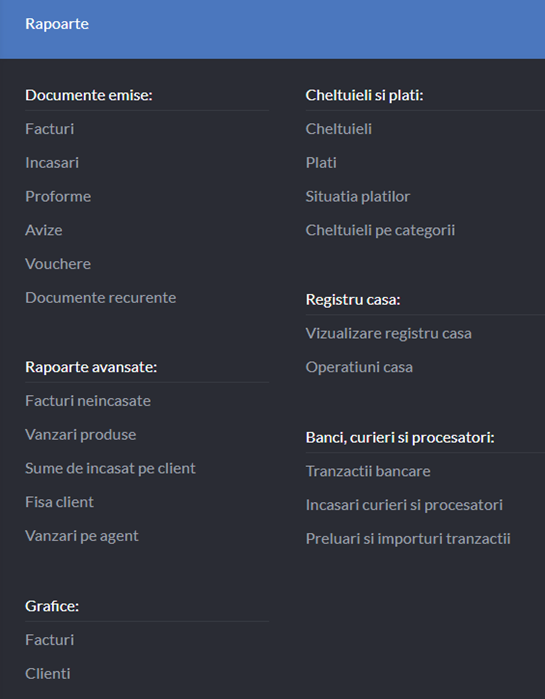545x699 pixels.
Task: Select the Incasari report link
Action: click(x=52, y=163)
